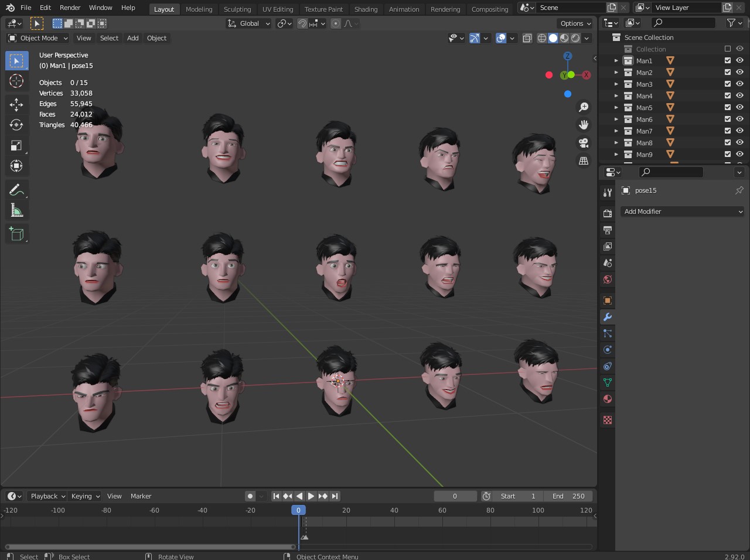Screen dimensions: 750x560
Task: Switch to the Sculpting workspace tab
Action: 237,9
